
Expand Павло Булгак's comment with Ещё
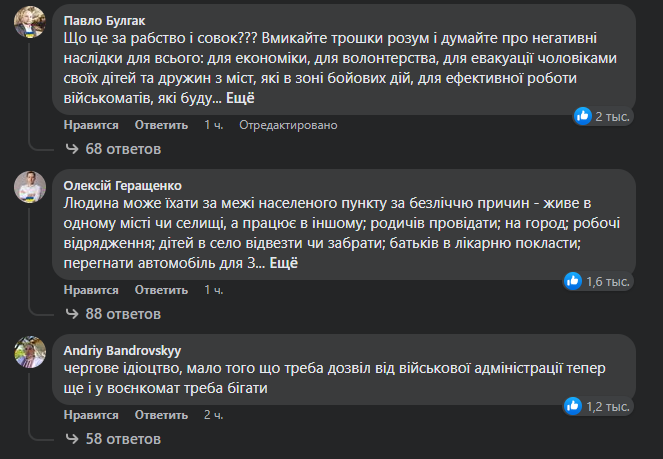point(241,98)
